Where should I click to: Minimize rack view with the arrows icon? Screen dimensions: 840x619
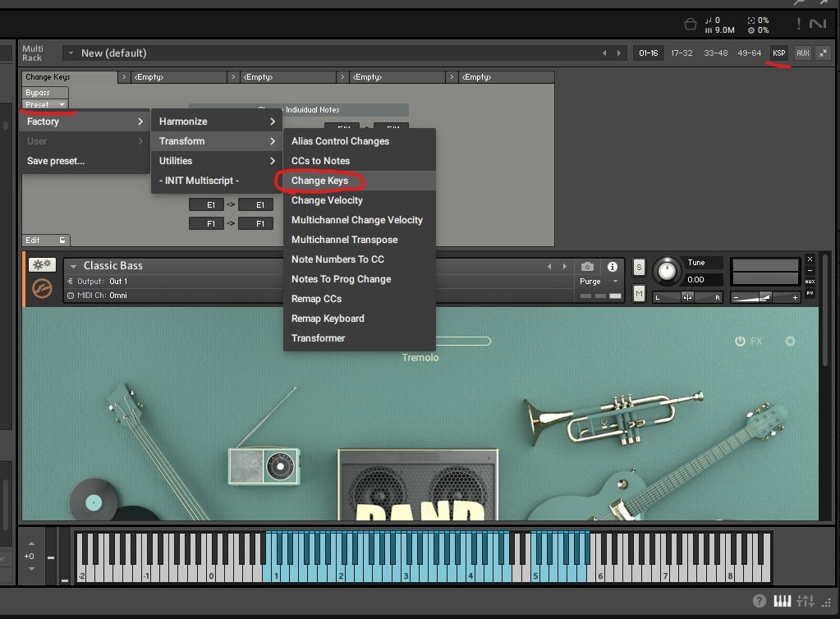(823, 53)
